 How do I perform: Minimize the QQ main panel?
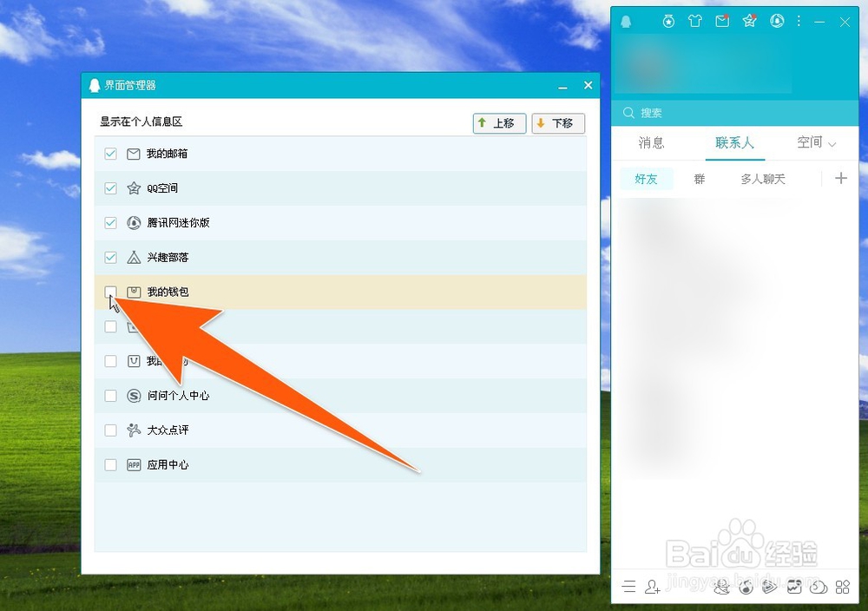click(x=820, y=22)
